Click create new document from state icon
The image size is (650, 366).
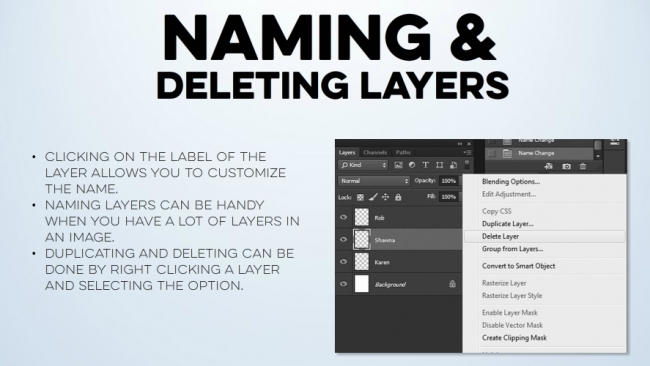pyautogui.click(x=548, y=166)
